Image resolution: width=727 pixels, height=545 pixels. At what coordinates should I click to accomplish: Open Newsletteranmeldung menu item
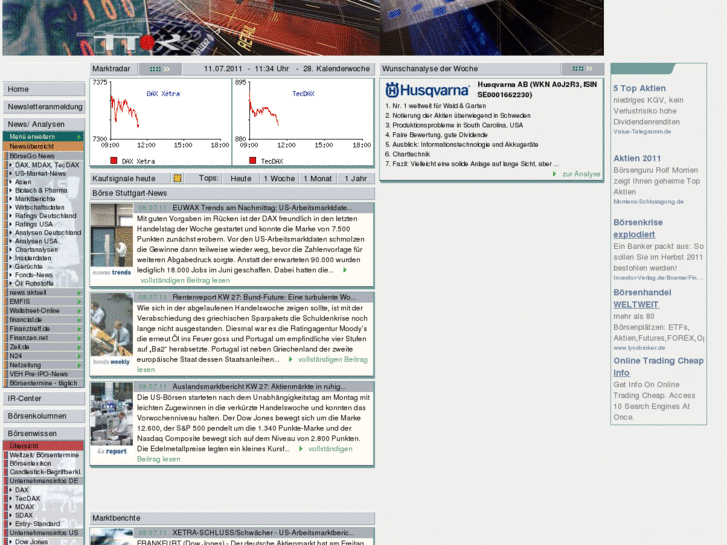click(44, 107)
